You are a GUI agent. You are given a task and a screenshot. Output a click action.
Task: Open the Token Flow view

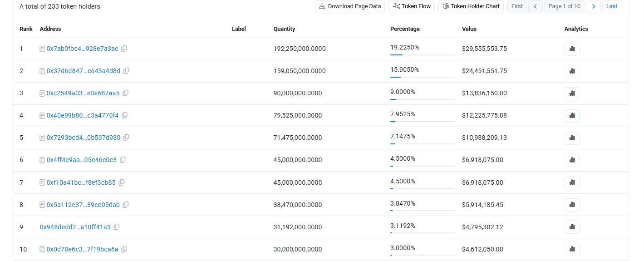pyautogui.click(x=412, y=6)
